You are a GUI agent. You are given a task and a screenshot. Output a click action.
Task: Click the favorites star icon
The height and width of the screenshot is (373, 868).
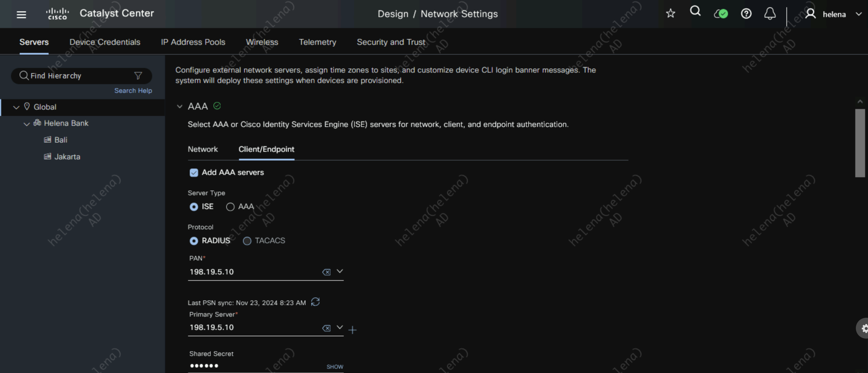click(670, 14)
